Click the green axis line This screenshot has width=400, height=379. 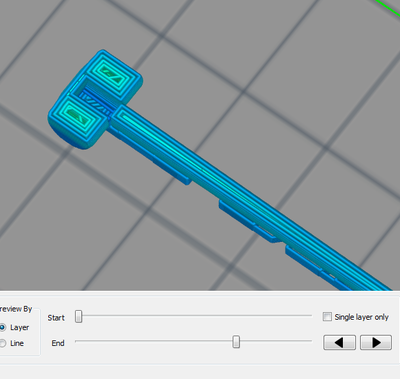(x=388, y=7)
